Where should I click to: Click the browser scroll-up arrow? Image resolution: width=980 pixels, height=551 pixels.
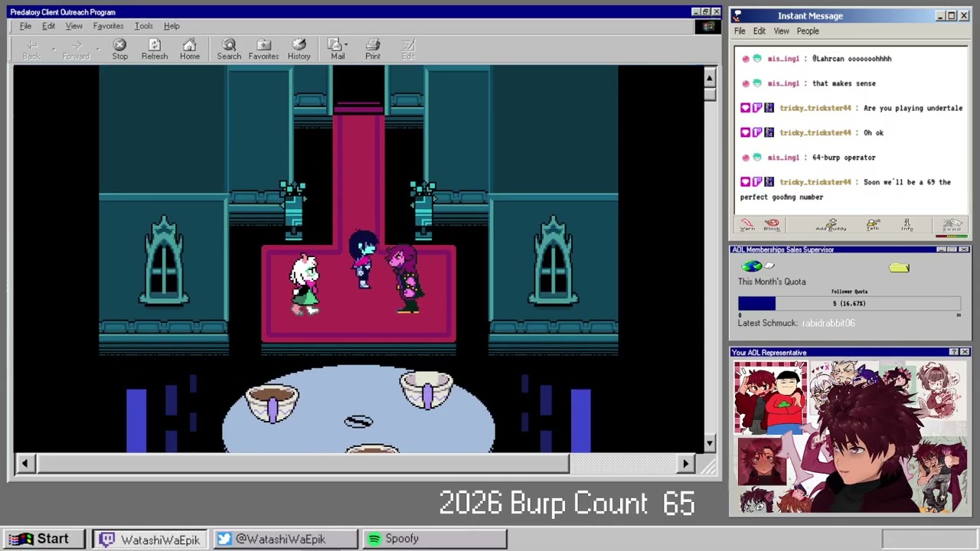(710, 77)
